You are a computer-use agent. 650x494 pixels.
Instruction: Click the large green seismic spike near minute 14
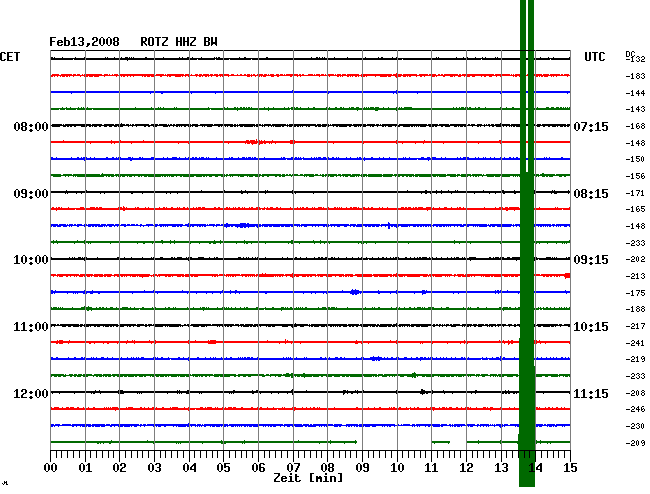(x=527, y=243)
